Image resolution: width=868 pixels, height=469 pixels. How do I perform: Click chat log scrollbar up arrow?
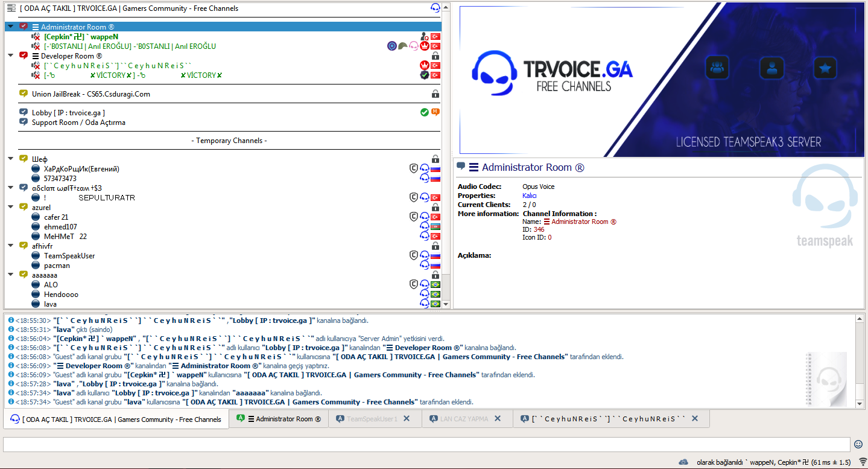(860, 319)
